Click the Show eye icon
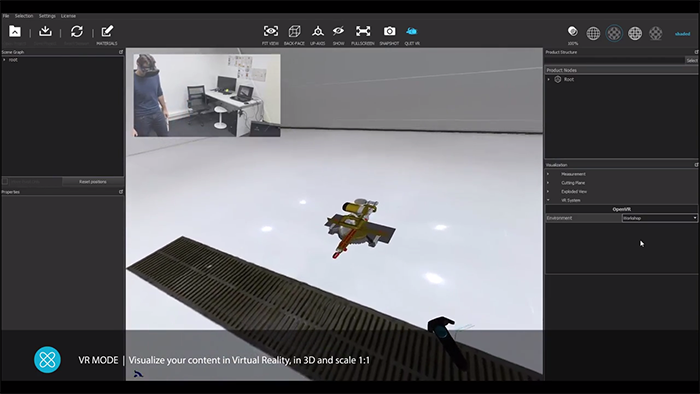Viewport: 700px width, 394px height. pyautogui.click(x=338, y=31)
